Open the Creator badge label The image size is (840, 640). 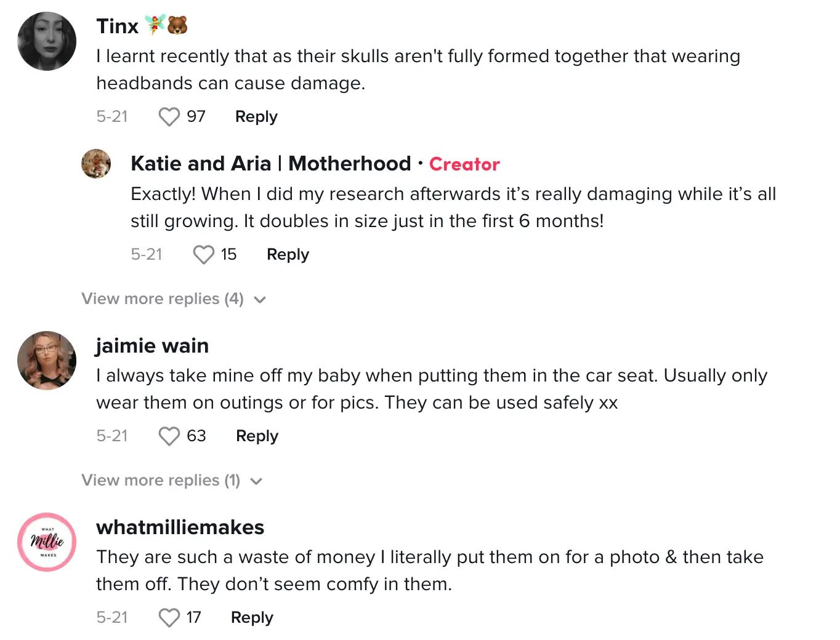(464, 164)
